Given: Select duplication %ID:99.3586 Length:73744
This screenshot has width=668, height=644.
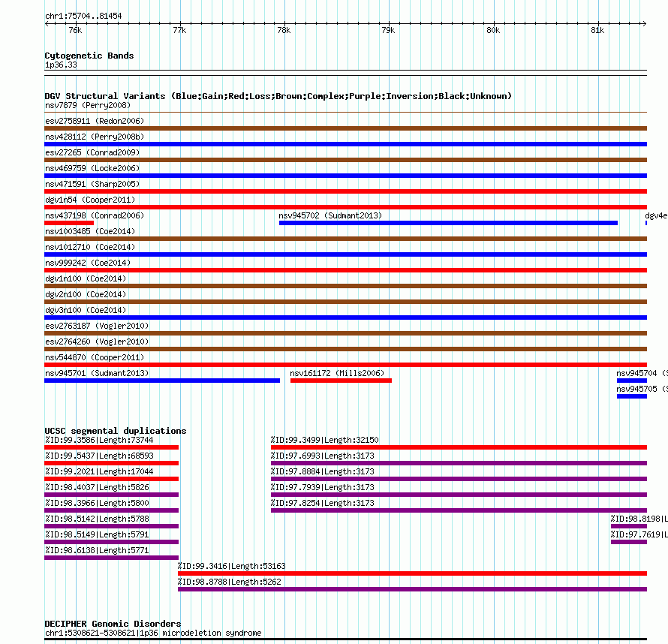Looking at the screenshot, I should tap(111, 447).
